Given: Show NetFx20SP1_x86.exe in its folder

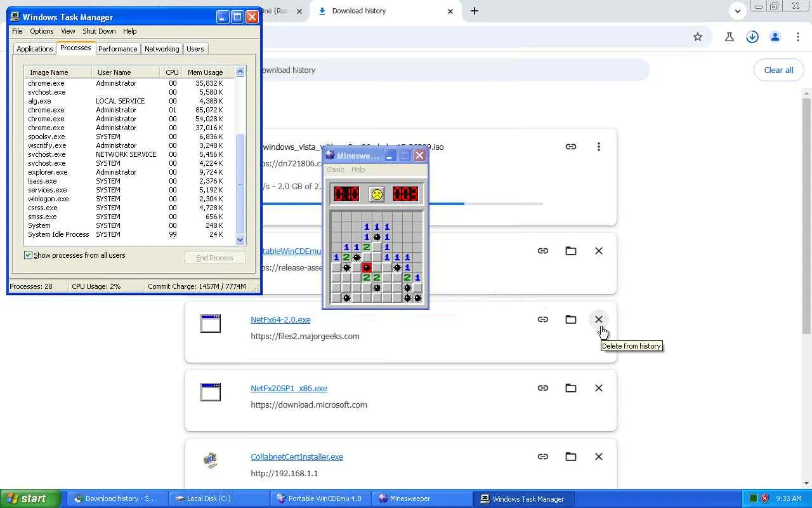Looking at the screenshot, I should pyautogui.click(x=571, y=388).
